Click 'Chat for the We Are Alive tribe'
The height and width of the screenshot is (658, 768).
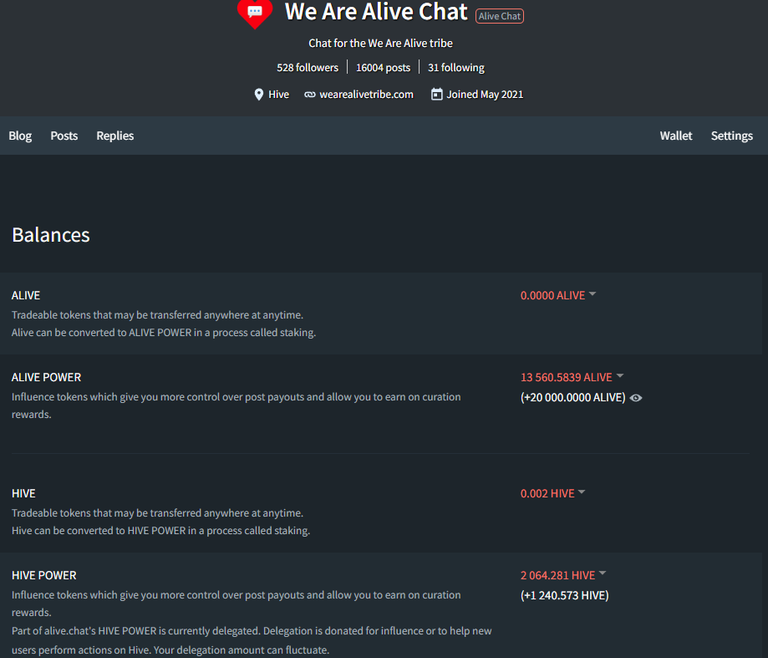pos(381,43)
